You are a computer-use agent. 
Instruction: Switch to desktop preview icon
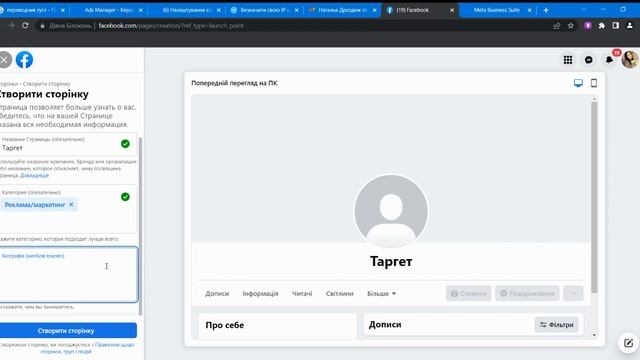578,83
